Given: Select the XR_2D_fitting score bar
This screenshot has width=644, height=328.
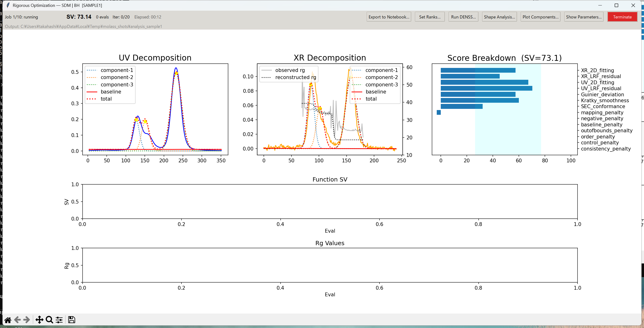Looking at the screenshot, I should tap(478, 70).
